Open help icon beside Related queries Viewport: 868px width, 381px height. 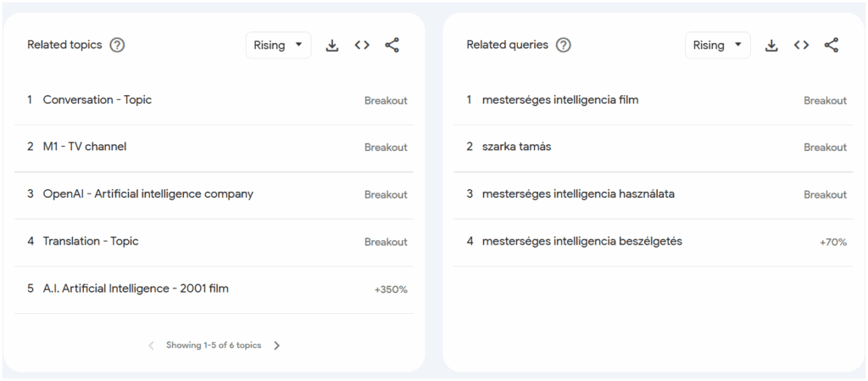563,45
